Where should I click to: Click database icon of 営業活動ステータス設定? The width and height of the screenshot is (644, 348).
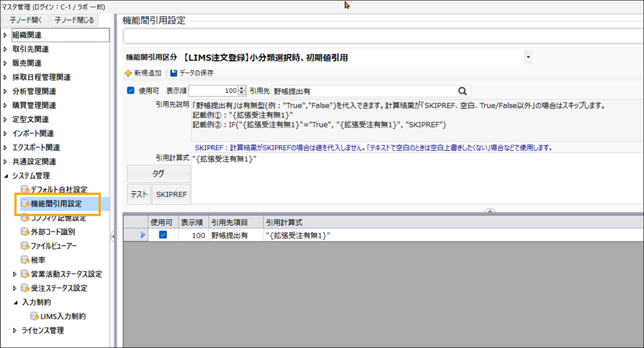[x=25, y=274]
